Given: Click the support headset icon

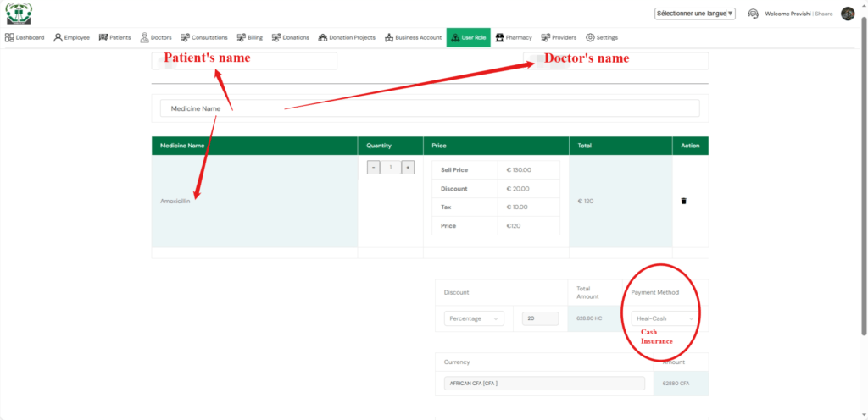Looking at the screenshot, I should (752, 14).
